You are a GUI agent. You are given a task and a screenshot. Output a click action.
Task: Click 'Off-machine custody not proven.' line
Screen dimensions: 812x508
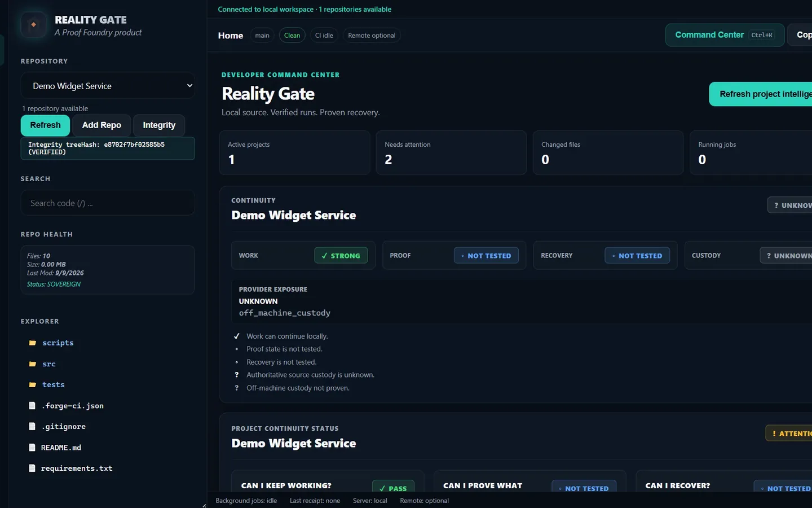[298, 388]
